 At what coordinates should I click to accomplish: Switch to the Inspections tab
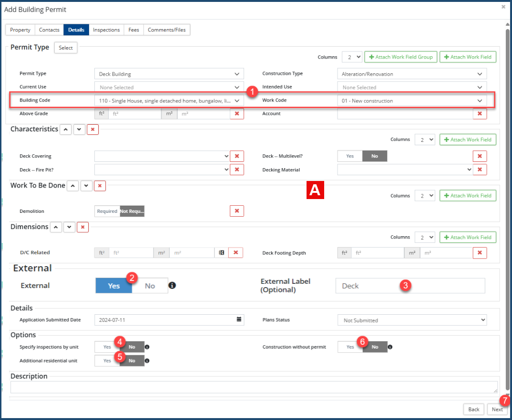coord(106,30)
